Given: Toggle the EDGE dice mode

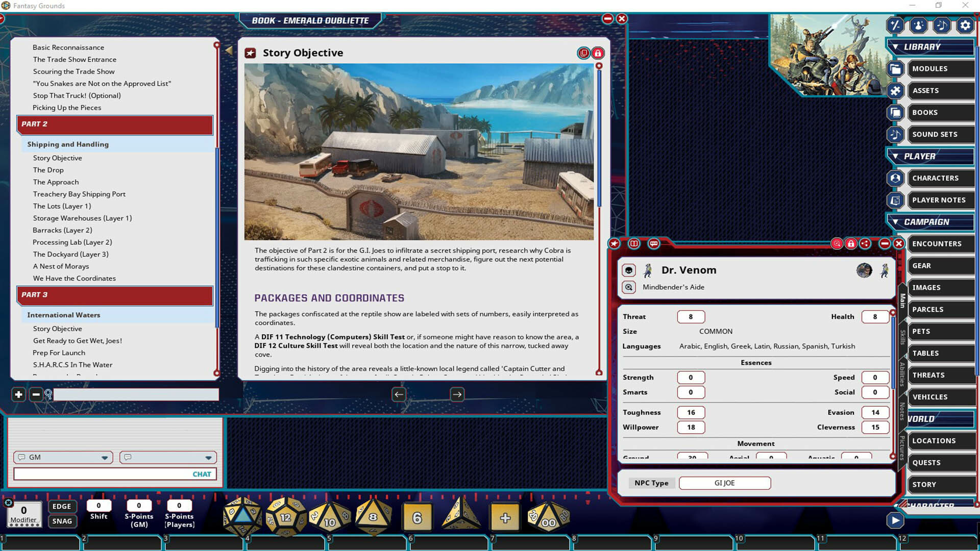Looking at the screenshot, I should [62, 506].
